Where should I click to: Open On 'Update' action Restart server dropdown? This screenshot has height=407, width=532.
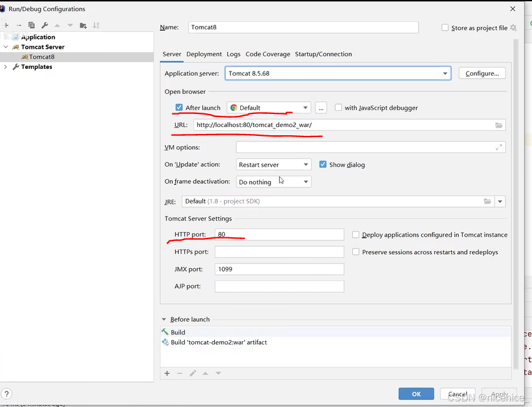[x=274, y=165]
